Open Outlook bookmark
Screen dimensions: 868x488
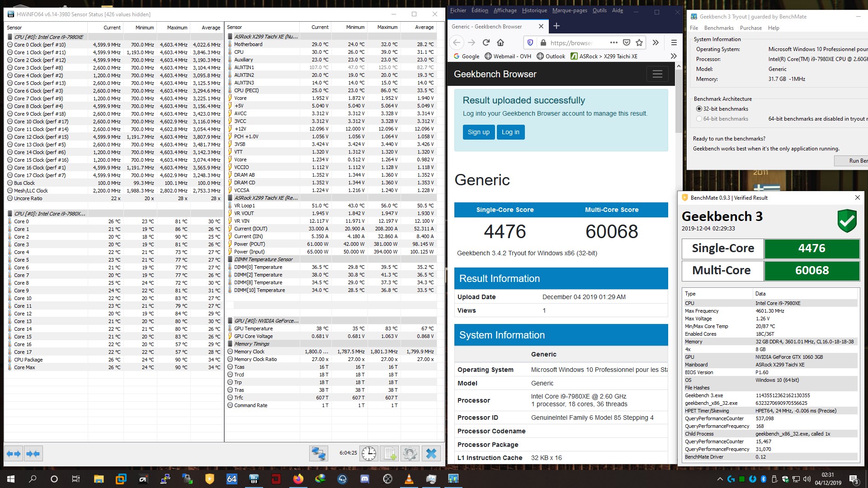click(x=551, y=56)
